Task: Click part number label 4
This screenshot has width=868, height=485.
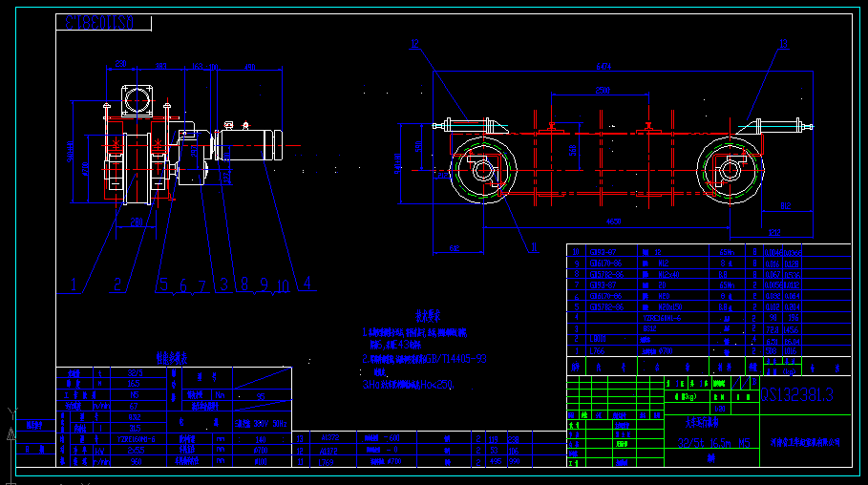Action: click(x=307, y=283)
